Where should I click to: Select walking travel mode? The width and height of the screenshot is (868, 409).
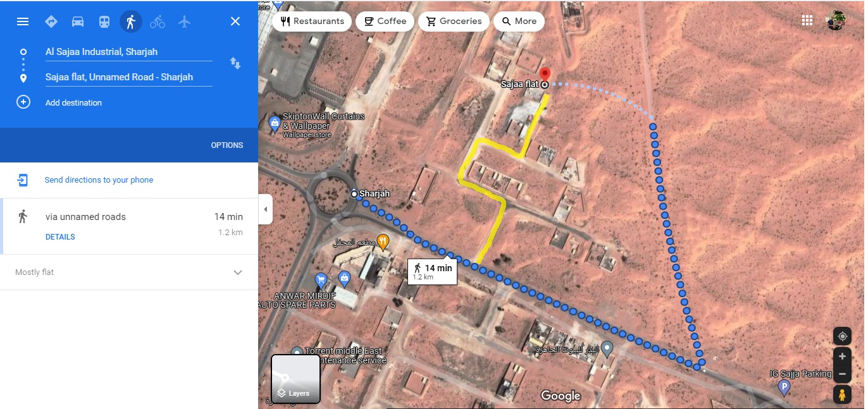coord(131,21)
